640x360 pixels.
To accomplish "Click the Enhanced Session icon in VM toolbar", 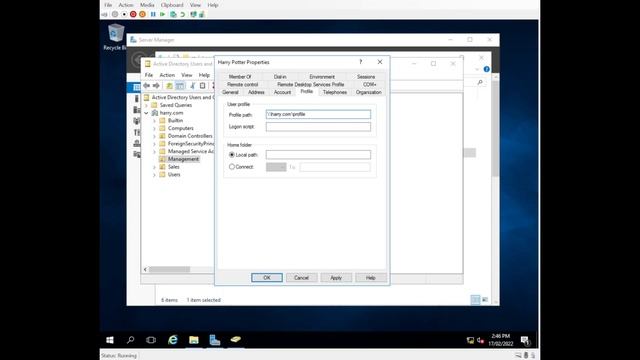I will (x=193, y=14).
